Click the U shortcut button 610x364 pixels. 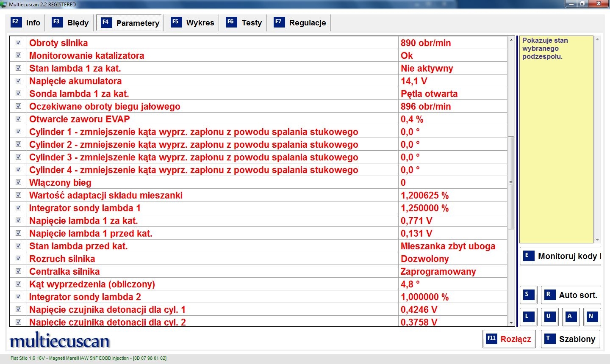(x=550, y=317)
